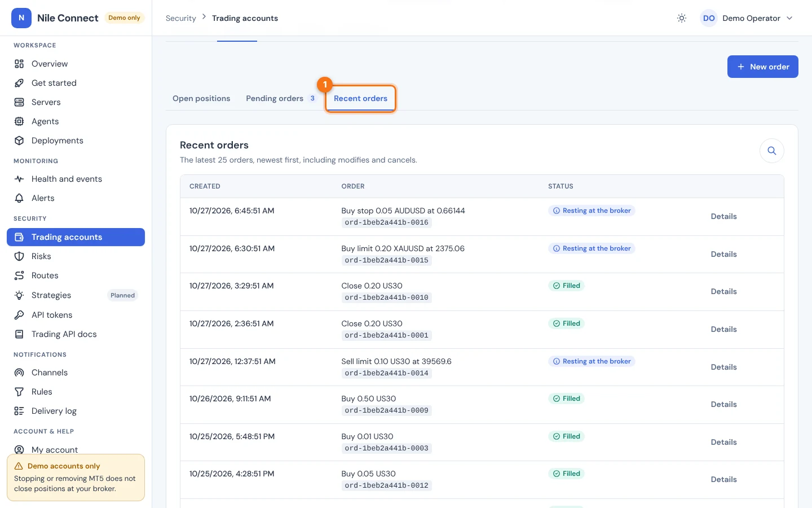Viewport: 812px width, 508px height.
Task: Open Health and events monitoring
Action: pyautogui.click(x=76, y=179)
